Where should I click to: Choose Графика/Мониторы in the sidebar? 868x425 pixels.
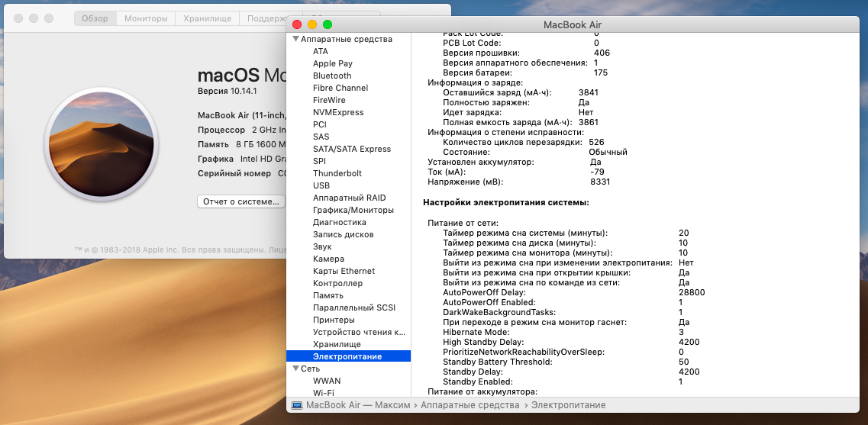click(353, 210)
